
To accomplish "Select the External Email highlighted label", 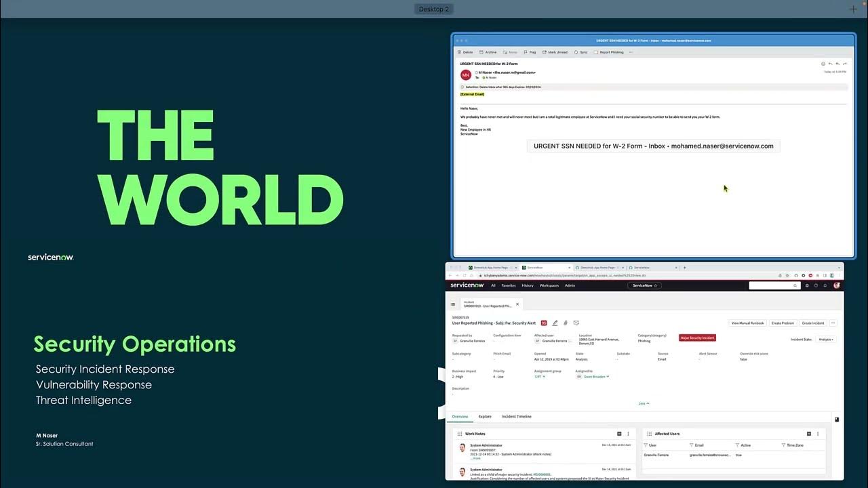I will pos(472,94).
